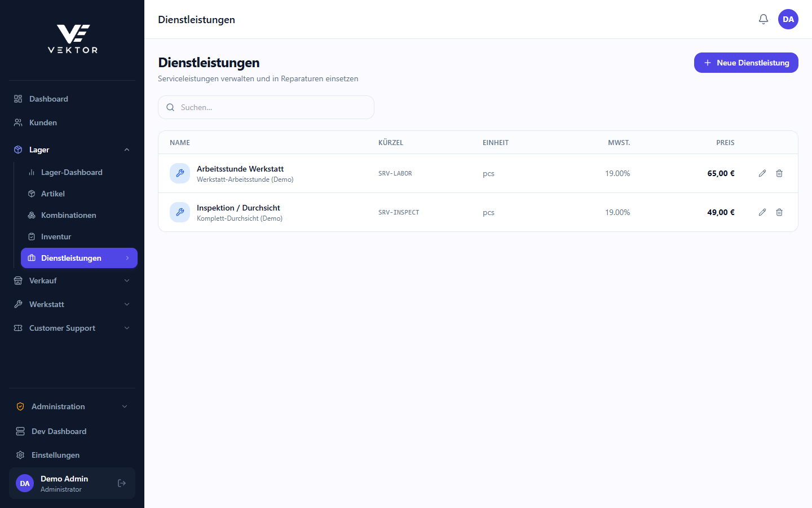Click the Administration shield icon
Viewport: 812px width, 508px height.
coord(20,406)
